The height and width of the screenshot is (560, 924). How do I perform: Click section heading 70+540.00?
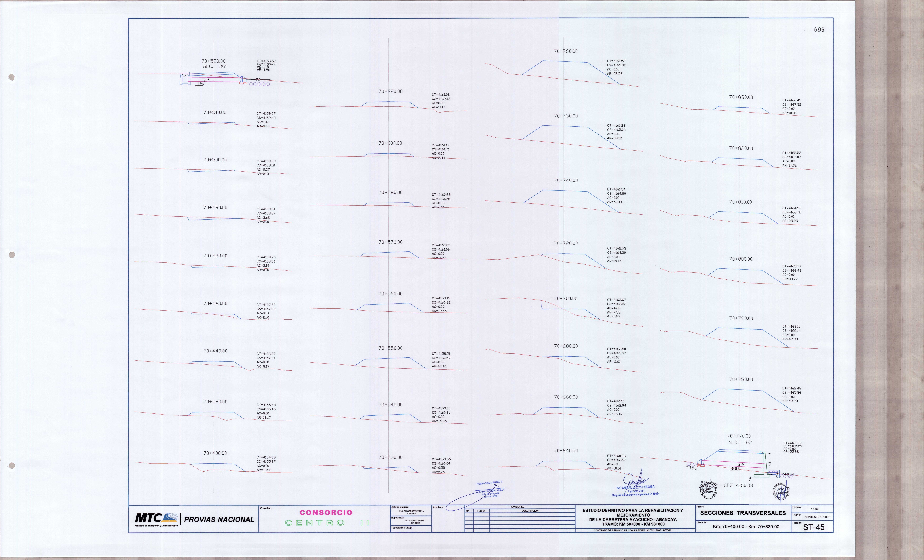point(390,405)
